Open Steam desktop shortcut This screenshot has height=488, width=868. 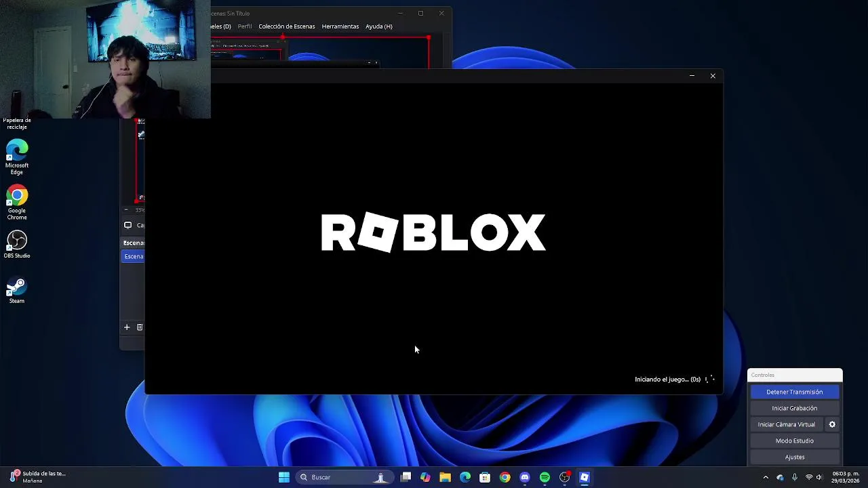[x=17, y=290]
